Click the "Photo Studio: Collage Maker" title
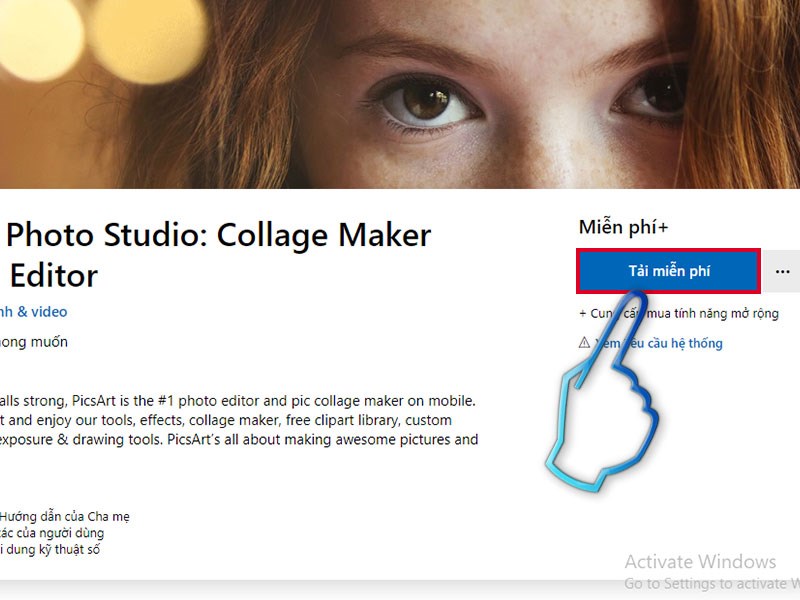 (220, 235)
